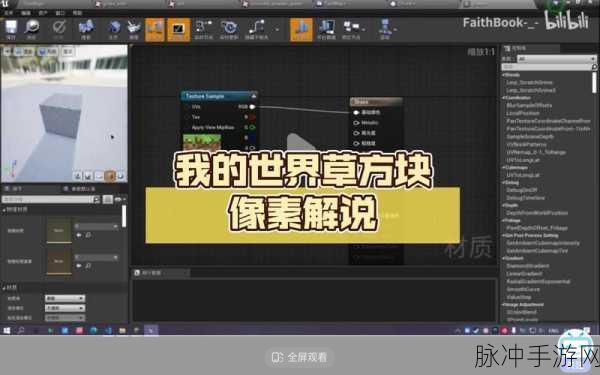The image size is (600, 375).
Task: Click the Show button in preview viewport
Action: [68, 51]
